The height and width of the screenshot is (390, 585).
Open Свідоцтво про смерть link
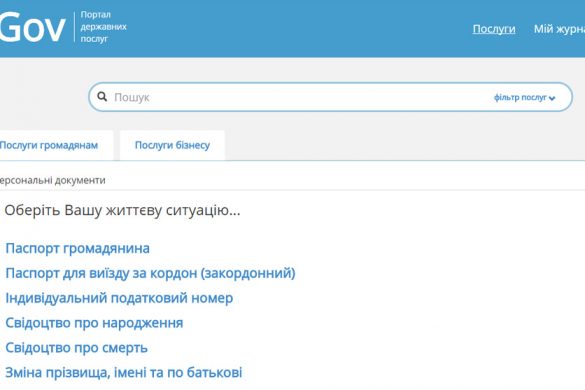[76, 348]
